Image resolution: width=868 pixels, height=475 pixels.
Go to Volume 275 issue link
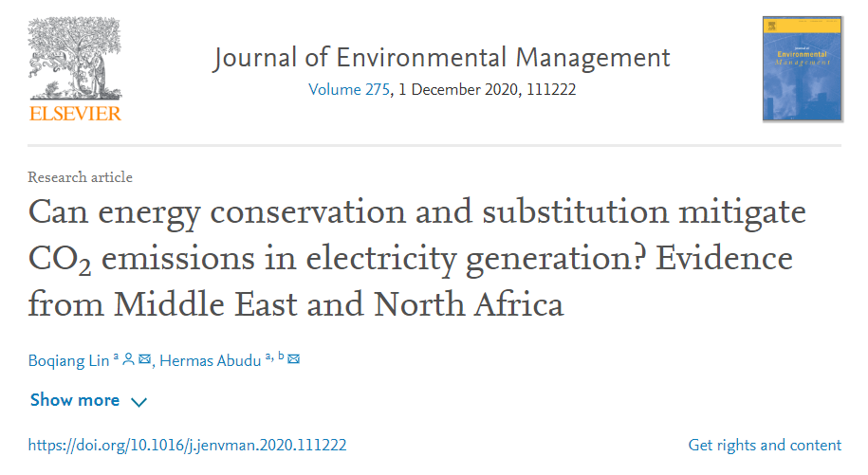click(x=346, y=90)
